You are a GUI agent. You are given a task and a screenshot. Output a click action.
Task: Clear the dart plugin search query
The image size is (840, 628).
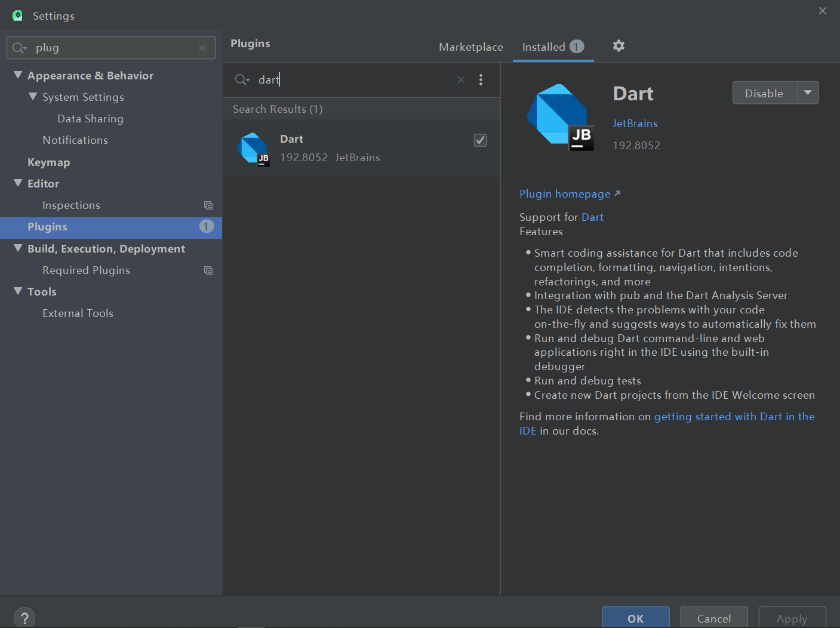(x=461, y=79)
